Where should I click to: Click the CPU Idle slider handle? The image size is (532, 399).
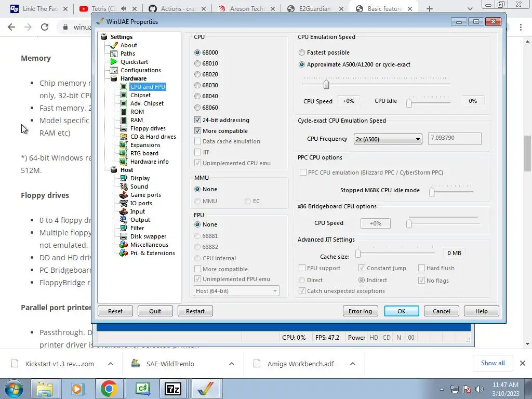click(x=409, y=103)
